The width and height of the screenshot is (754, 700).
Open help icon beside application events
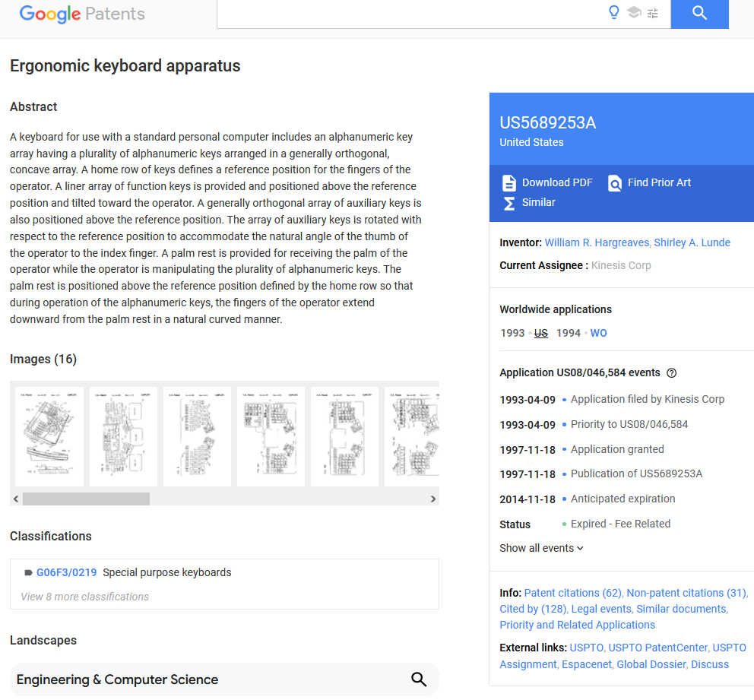671,373
